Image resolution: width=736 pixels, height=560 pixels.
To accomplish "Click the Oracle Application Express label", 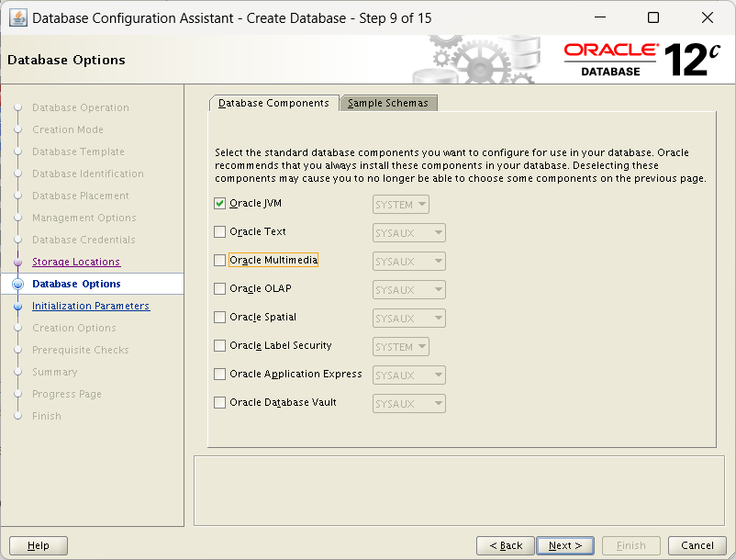I will click(296, 375).
